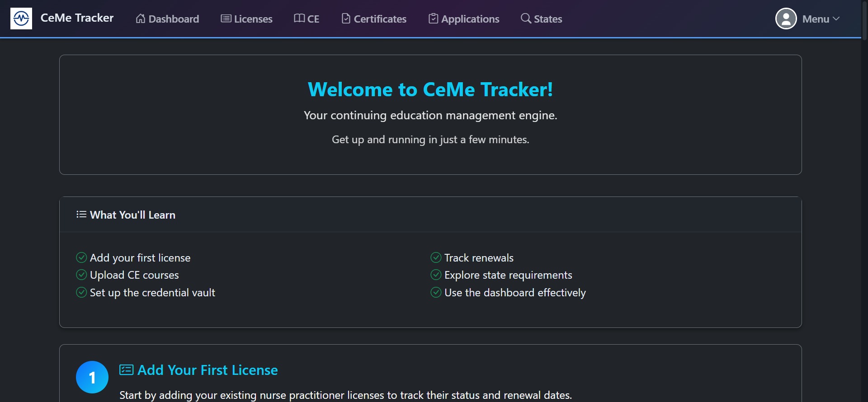Click 'Use the dashboard effectively' text
The image size is (868, 402).
(515, 293)
